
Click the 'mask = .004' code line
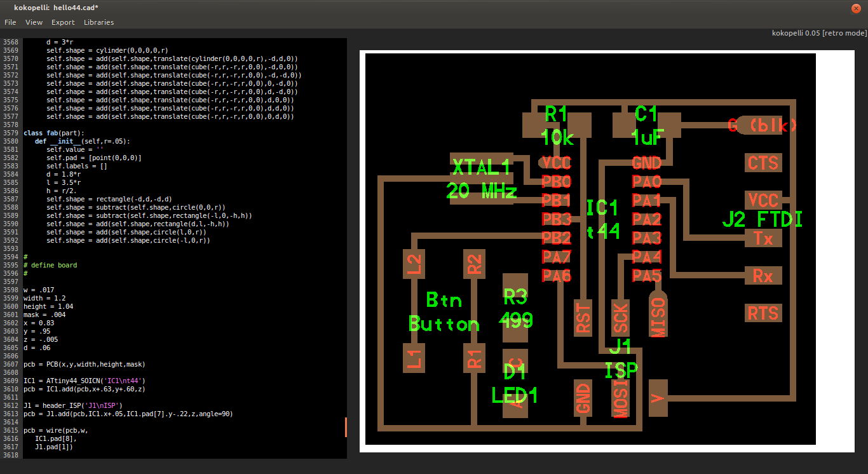point(44,315)
